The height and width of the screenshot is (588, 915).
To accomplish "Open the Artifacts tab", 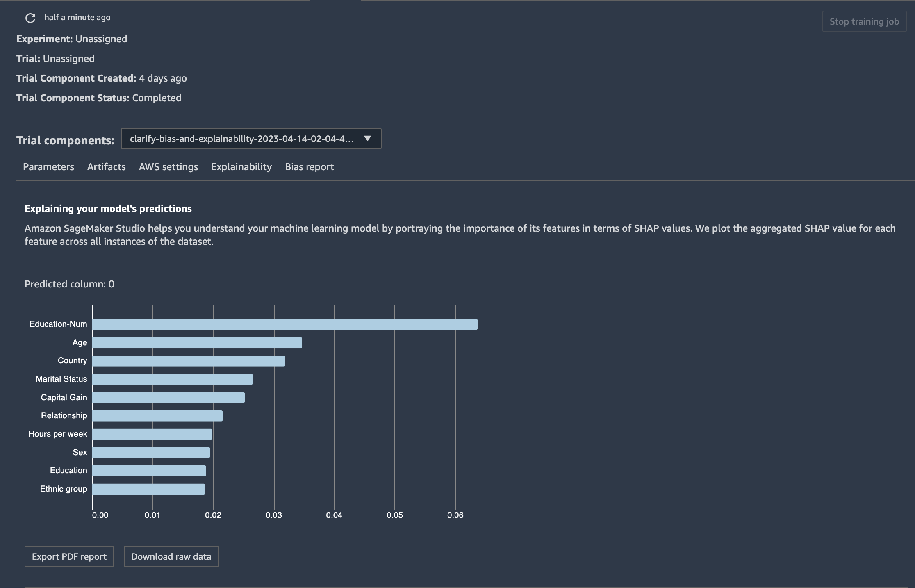I will pyautogui.click(x=107, y=167).
